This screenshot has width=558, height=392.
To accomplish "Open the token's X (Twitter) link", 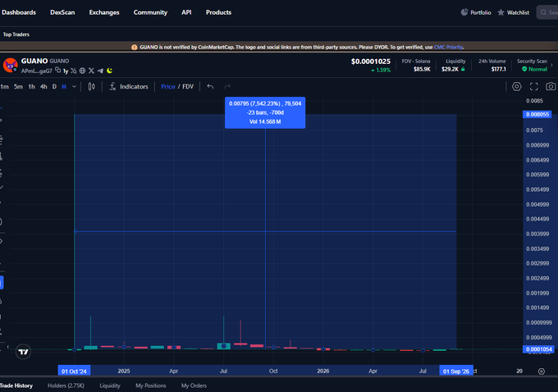I will pos(91,71).
